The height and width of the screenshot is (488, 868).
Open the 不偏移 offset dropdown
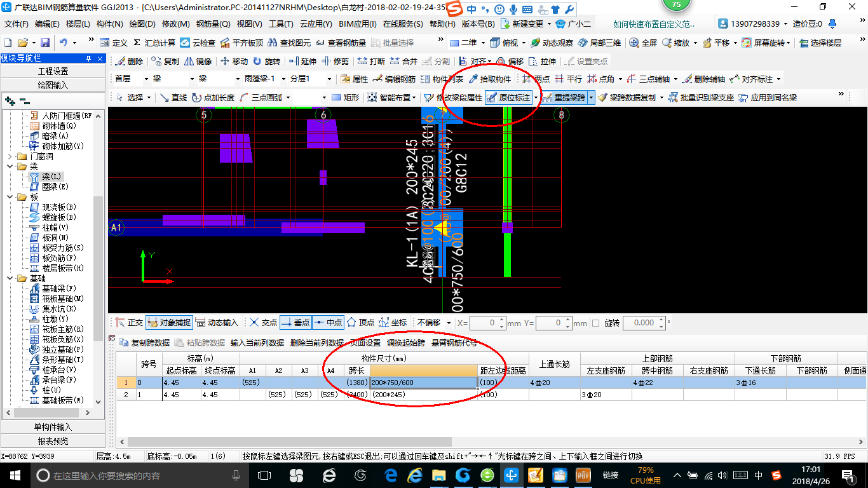tap(449, 323)
